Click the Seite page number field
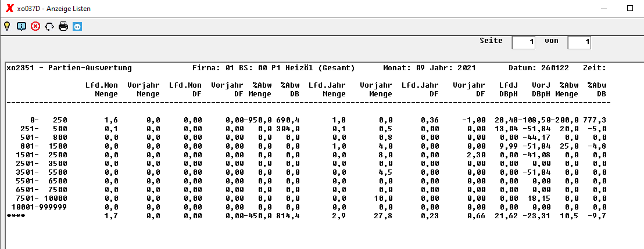This screenshot has width=644, height=249. 523,42
